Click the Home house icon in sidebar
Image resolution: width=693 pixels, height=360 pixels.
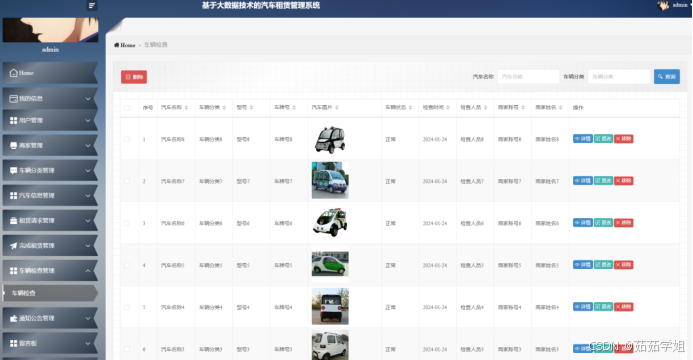coord(14,73)
